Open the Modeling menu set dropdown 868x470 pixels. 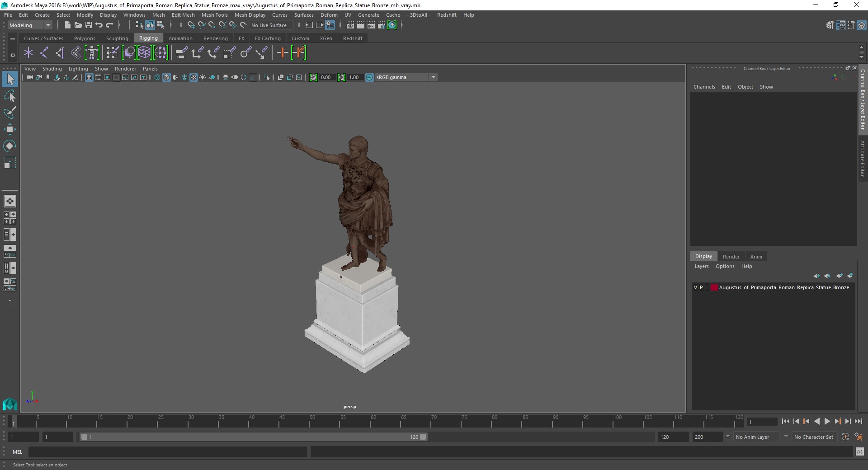[30, 25]
